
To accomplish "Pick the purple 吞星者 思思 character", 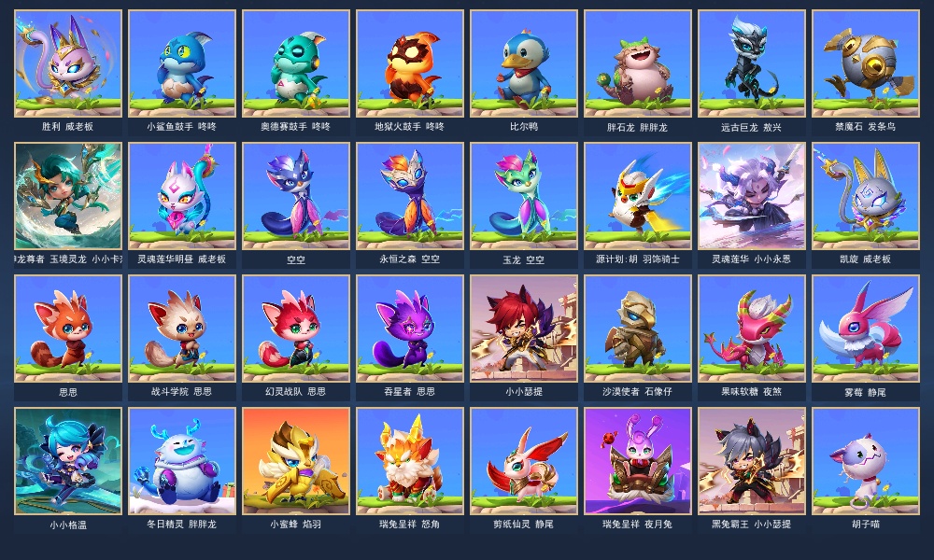I will point(410,329).
